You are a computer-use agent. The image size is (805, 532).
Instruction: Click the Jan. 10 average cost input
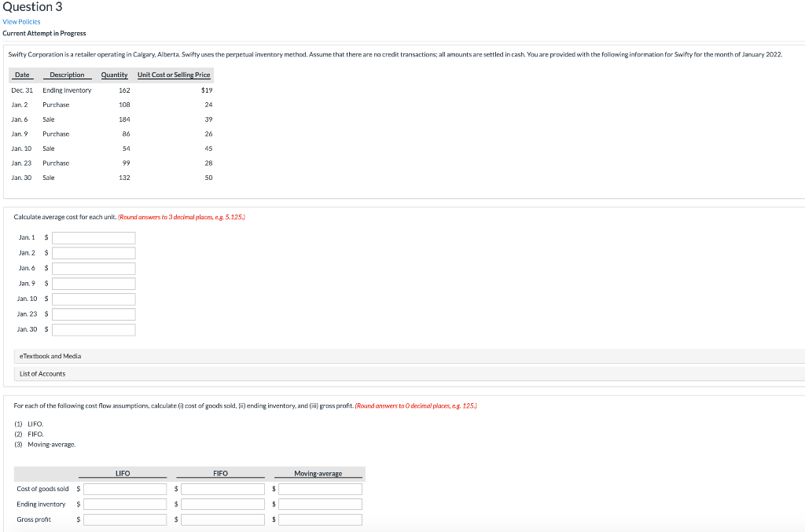94,299
